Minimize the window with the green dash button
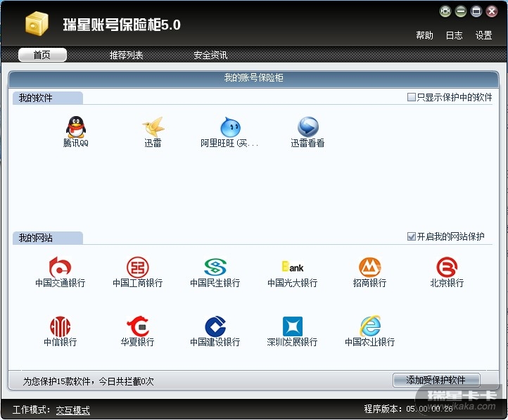The image size is (508, 420). pyautogui.click(x=460, y=12)
